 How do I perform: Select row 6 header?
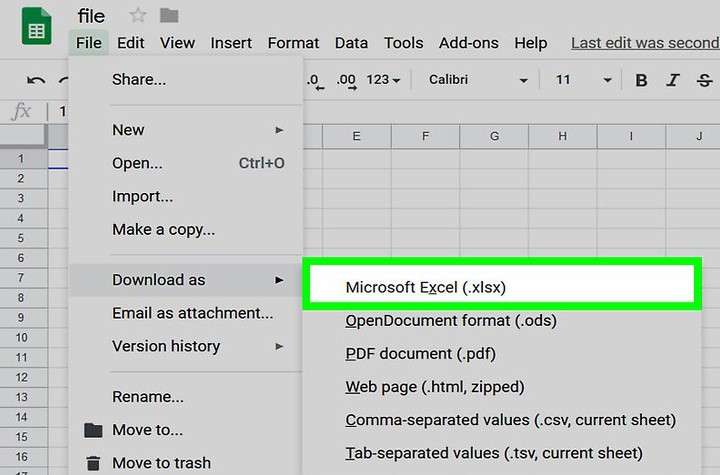(x=23, y=258)
